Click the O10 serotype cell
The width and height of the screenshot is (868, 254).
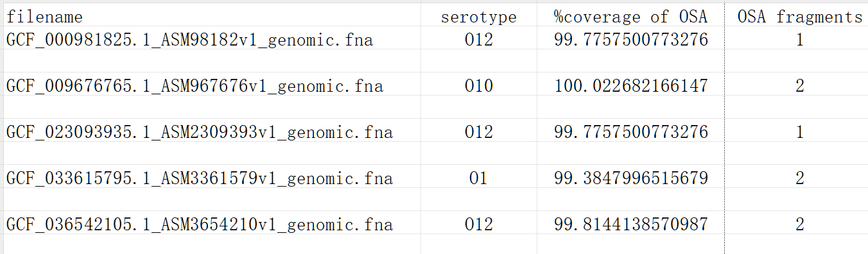(479, 86)
